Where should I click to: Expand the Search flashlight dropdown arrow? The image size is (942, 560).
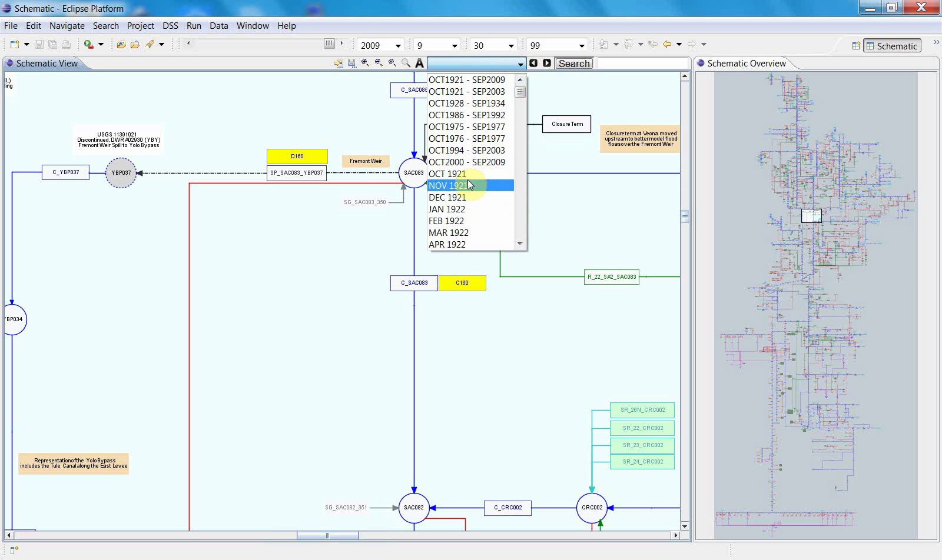[x=161, y=45]
